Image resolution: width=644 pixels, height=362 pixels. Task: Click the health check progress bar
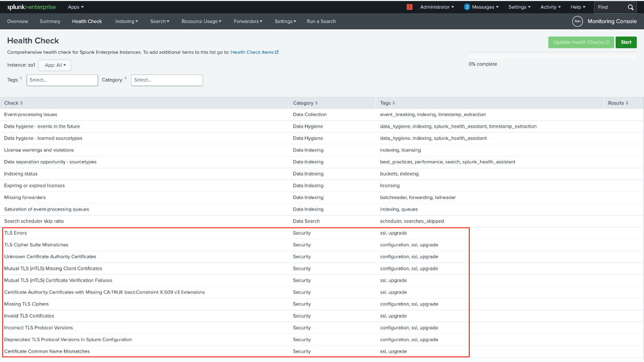[x=552, y=55]
